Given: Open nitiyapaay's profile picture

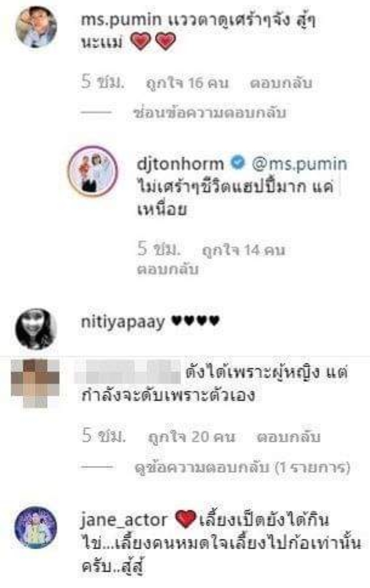Looking at the screenshot, I should pos(36,329).
